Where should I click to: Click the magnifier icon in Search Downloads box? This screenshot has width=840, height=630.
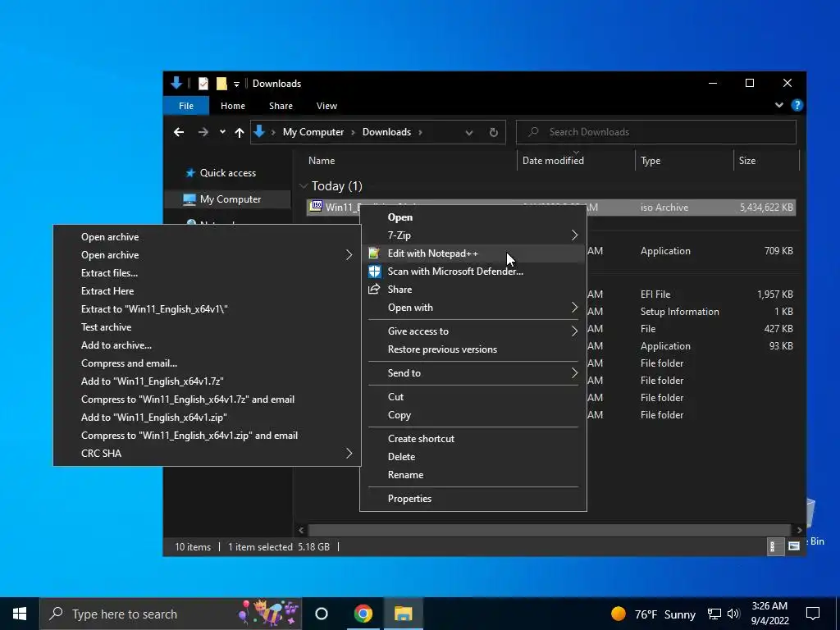(533, 132)
